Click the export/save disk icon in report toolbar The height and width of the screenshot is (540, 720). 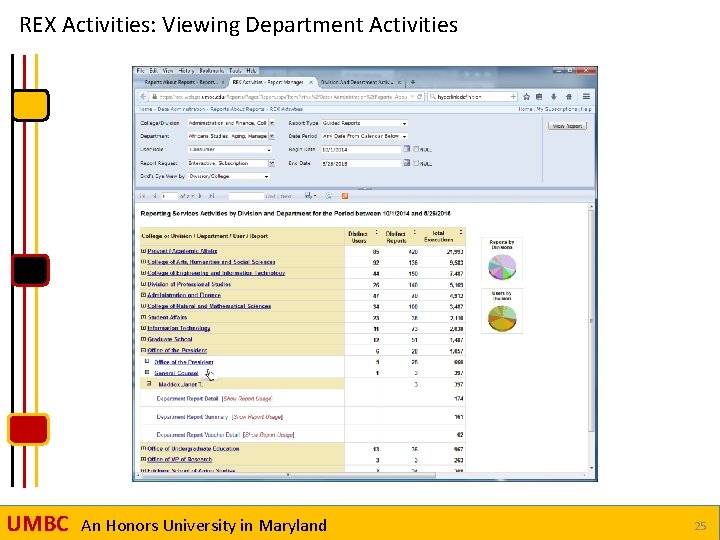click(309, 196)
